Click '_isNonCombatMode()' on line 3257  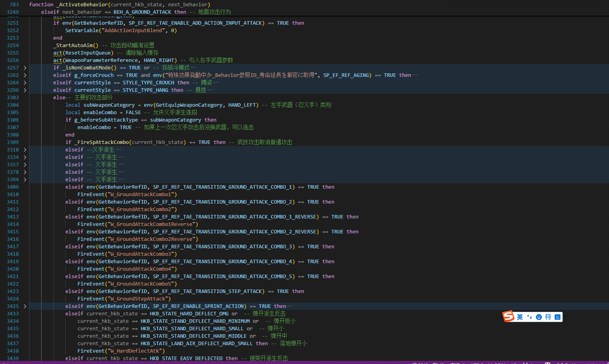point(89,67)
